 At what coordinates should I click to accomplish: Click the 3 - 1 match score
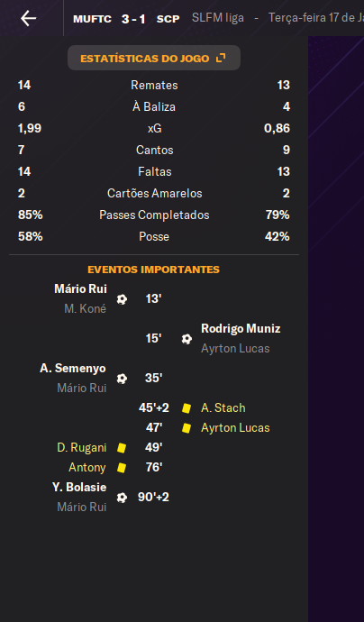pyautogui.click(x=133, y=19)
